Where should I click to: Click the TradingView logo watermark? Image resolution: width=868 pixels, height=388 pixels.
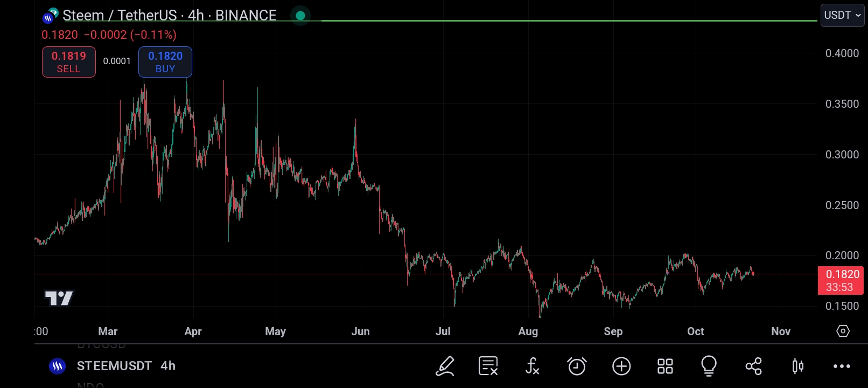59,298
